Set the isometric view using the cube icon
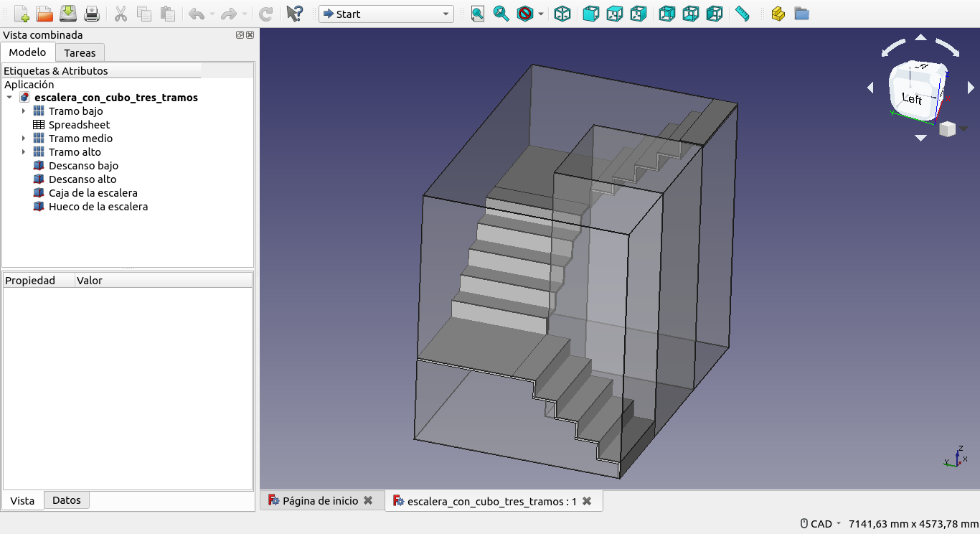 [562, 14]
